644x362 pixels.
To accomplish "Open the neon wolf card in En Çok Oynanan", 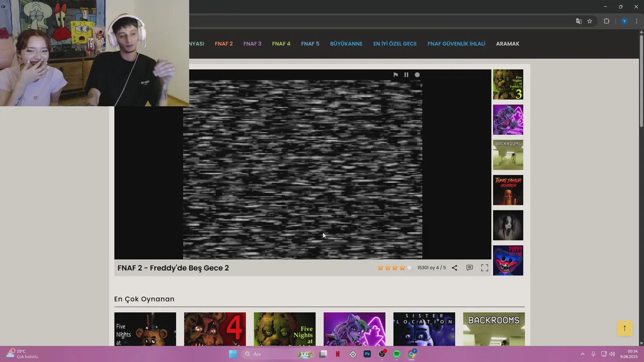I will [x=355, y=329].
